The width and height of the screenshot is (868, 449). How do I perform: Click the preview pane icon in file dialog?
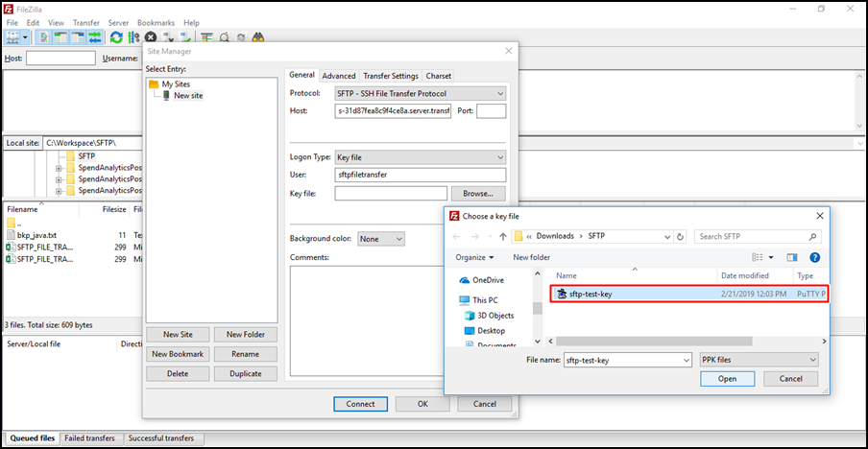[x=792, y=257]
